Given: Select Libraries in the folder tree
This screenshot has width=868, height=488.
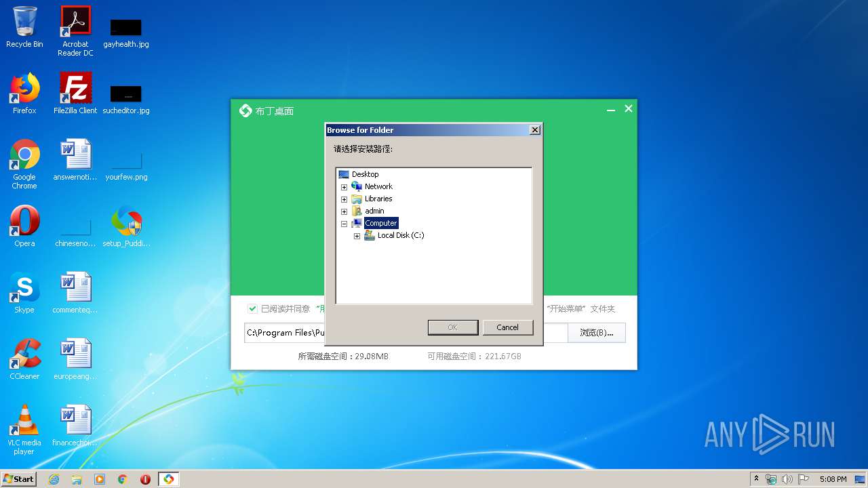Looking at the screenshot, I should click(378, 199).
